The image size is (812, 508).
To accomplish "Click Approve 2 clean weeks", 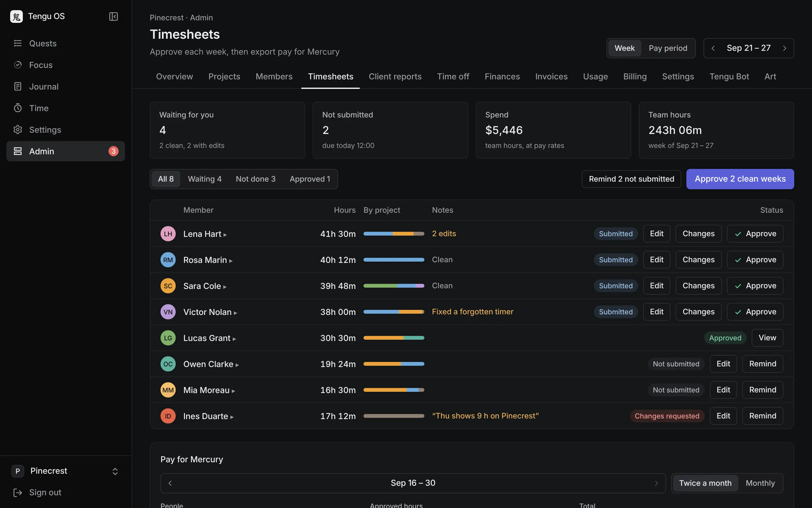I will pyautogui.click(x=740, y=179).
